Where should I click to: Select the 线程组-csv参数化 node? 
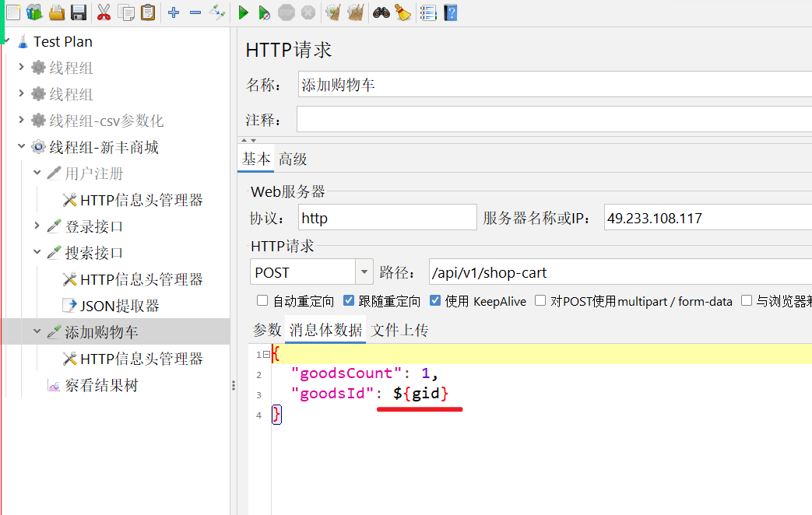(106, 121)
